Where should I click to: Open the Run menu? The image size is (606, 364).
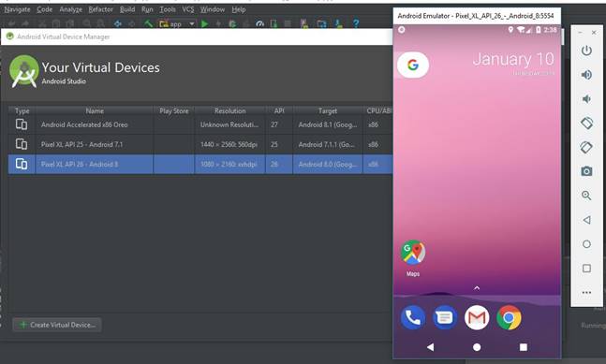tap(147, 9)
